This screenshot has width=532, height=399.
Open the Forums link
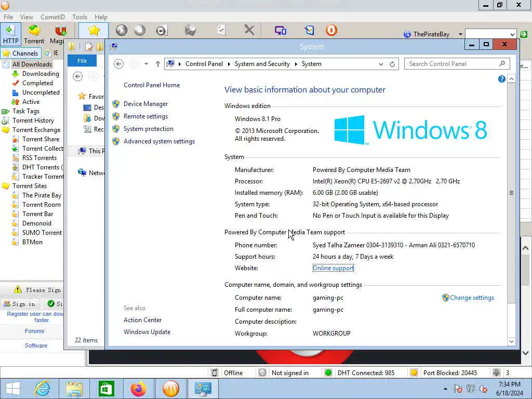point(34,331)
